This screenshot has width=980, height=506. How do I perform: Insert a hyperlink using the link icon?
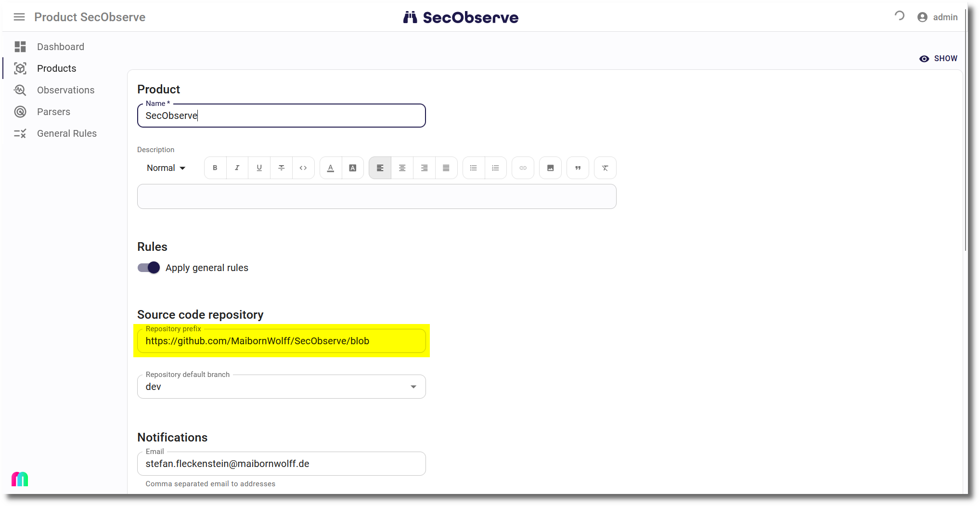point(523,168)
